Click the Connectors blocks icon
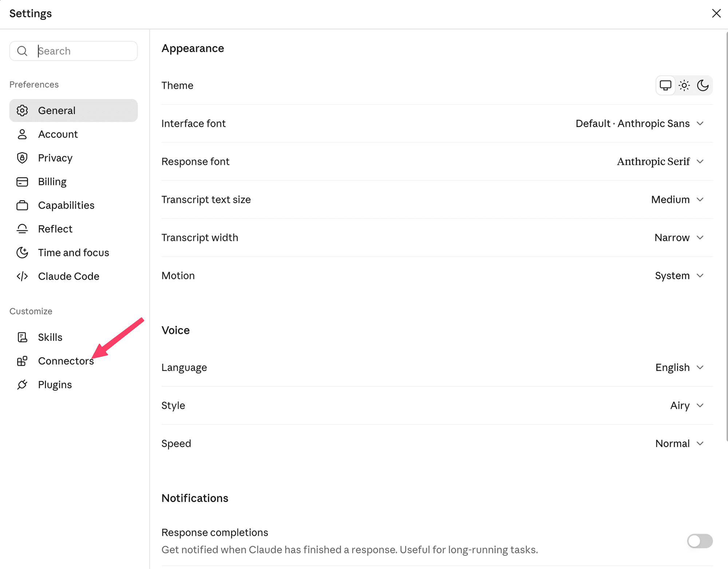The width and height of the screenshot is (728, 569). [22, 361]
